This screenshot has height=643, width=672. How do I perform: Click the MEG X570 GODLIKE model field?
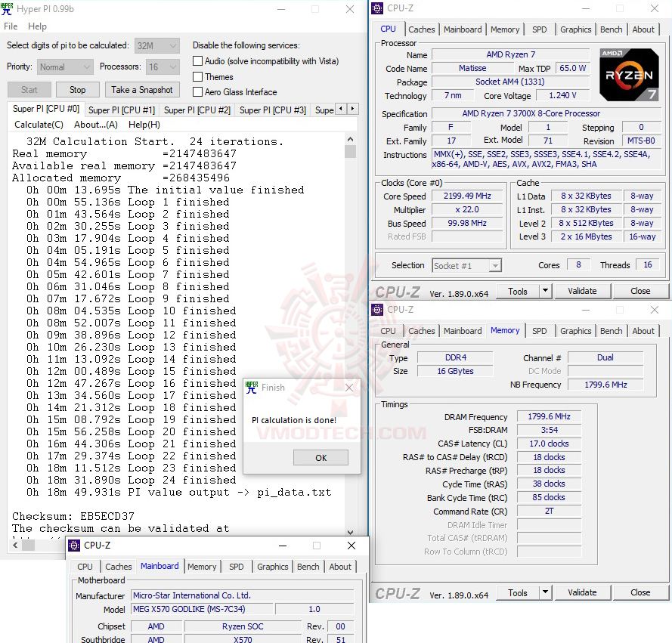coord(201,609)
